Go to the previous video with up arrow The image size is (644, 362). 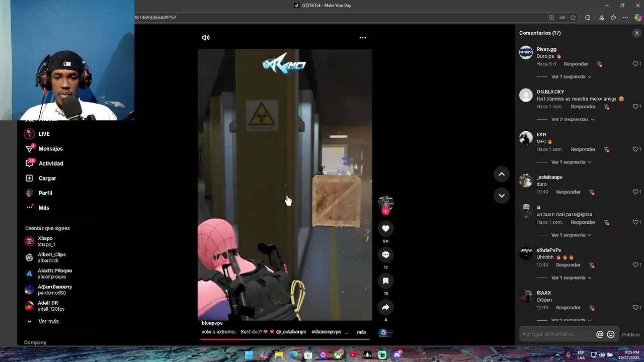click(x=502, y=174)
